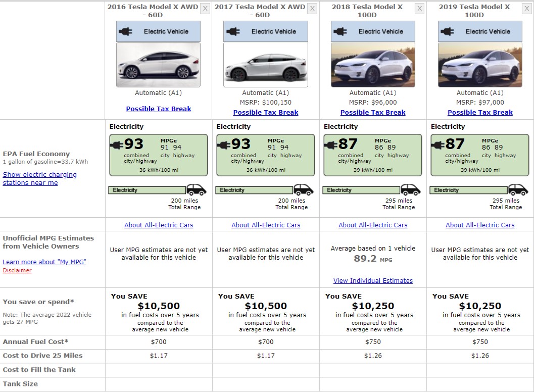The image size is (534, 392).
Task: Click the $750 annual fuel cost for 2018 model
Action: click(x=373, y=342)
